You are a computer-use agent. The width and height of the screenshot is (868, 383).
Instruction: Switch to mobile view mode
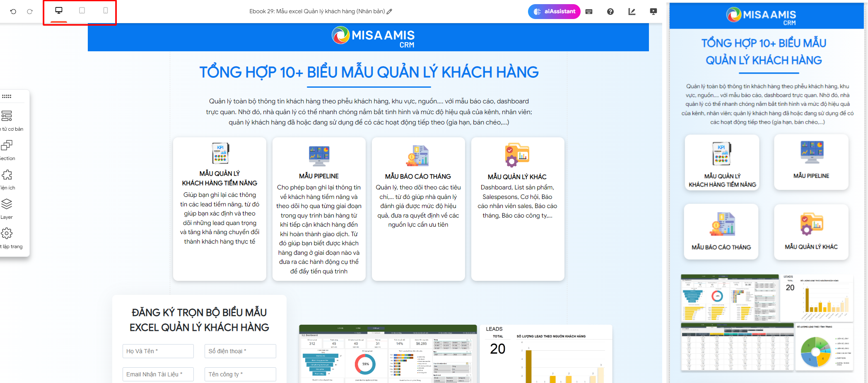pyautogui.click(x=106, y=10)
